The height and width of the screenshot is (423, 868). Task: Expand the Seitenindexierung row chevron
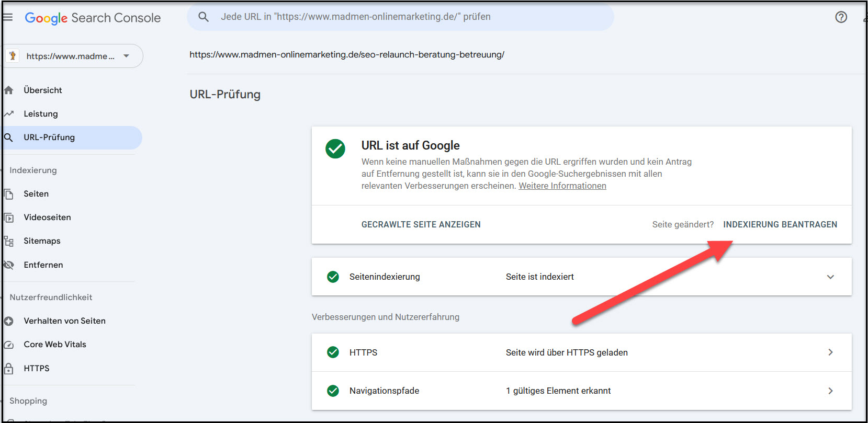[830, 277]
